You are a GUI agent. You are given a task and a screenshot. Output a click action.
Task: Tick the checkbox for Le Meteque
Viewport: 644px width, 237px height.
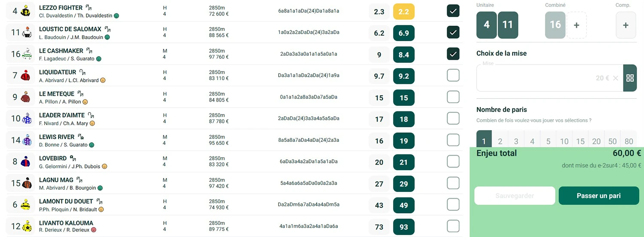(x=453, y=97)
